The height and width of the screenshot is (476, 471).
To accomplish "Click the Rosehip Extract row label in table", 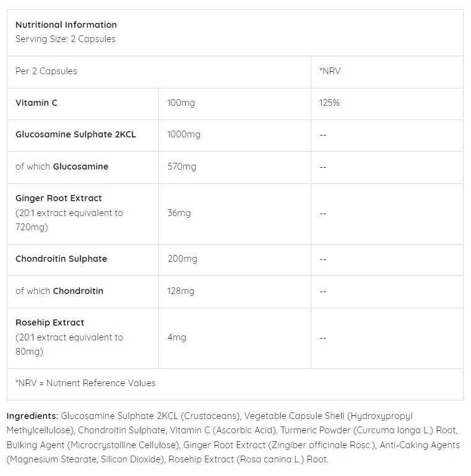I will pos(50,322).
